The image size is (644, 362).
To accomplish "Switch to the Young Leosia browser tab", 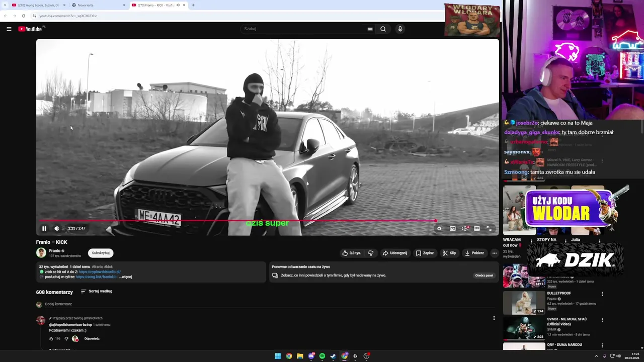I will point(38,5).
